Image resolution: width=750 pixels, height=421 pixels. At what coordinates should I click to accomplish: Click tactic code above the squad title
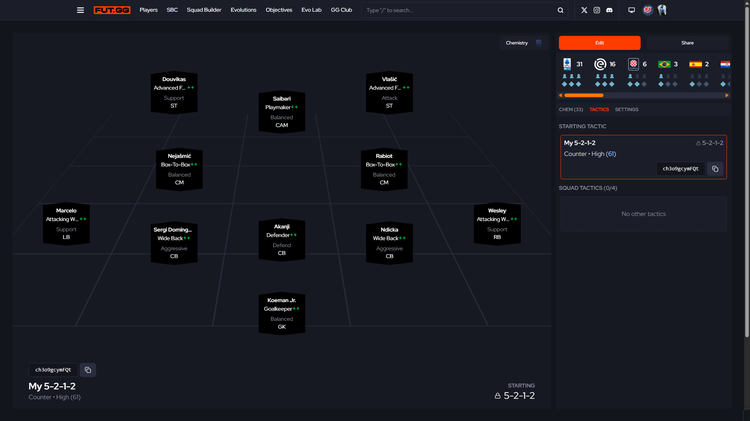click(53, 370)
